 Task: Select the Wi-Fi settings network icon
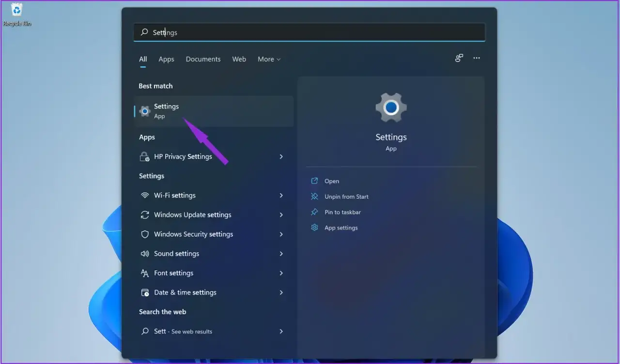tap(145, 195)
